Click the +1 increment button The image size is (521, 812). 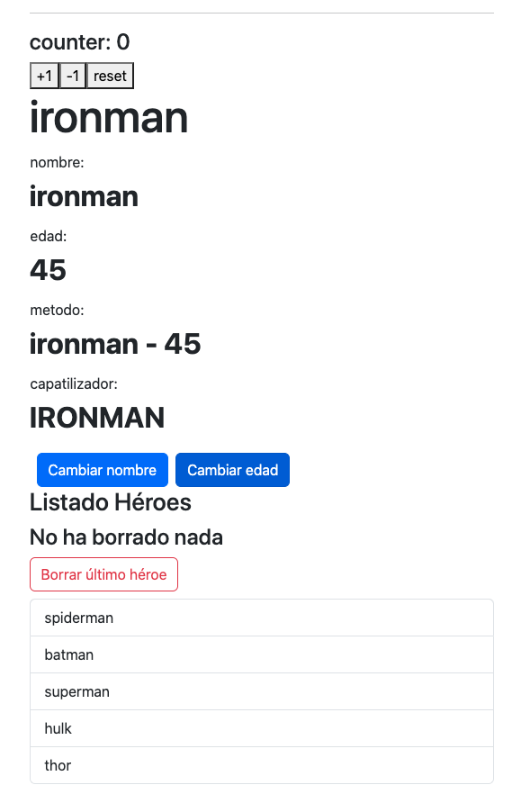44,76
